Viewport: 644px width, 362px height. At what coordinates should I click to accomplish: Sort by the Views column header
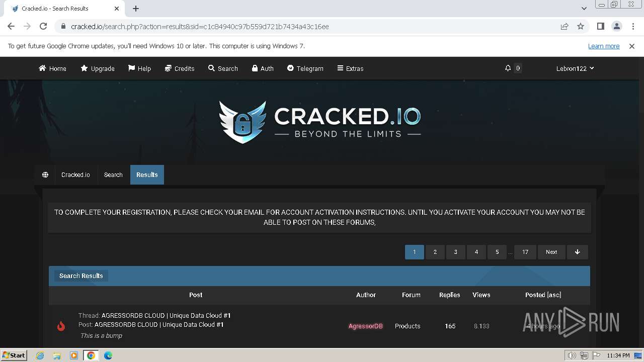coord(481,295)
